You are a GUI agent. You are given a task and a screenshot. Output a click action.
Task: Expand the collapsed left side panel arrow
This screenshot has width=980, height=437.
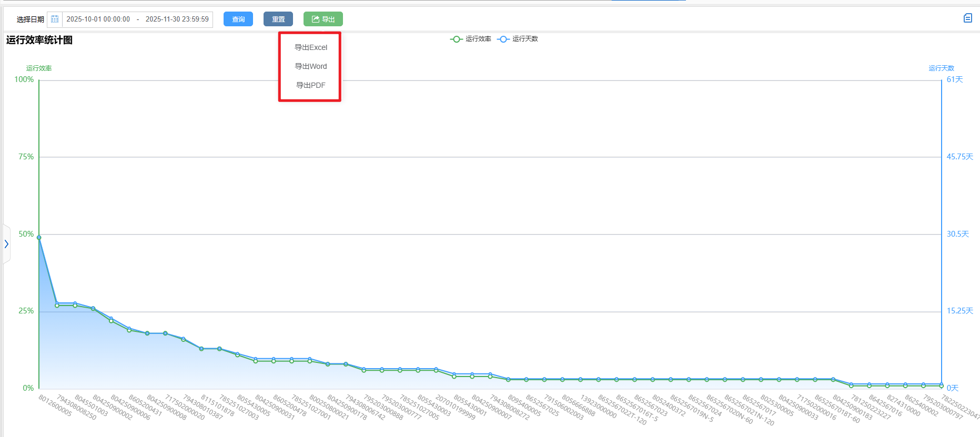(x=6, y=244)
